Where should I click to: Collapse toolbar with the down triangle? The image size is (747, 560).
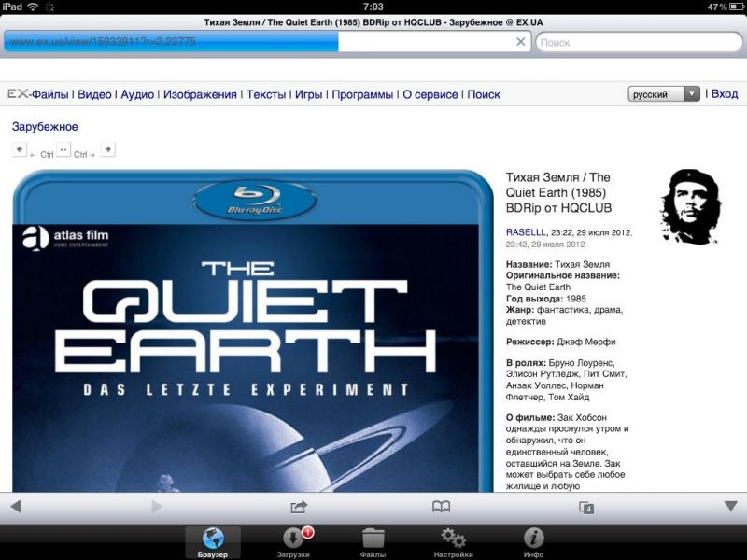pyautogui.click(x=730, y=506)
